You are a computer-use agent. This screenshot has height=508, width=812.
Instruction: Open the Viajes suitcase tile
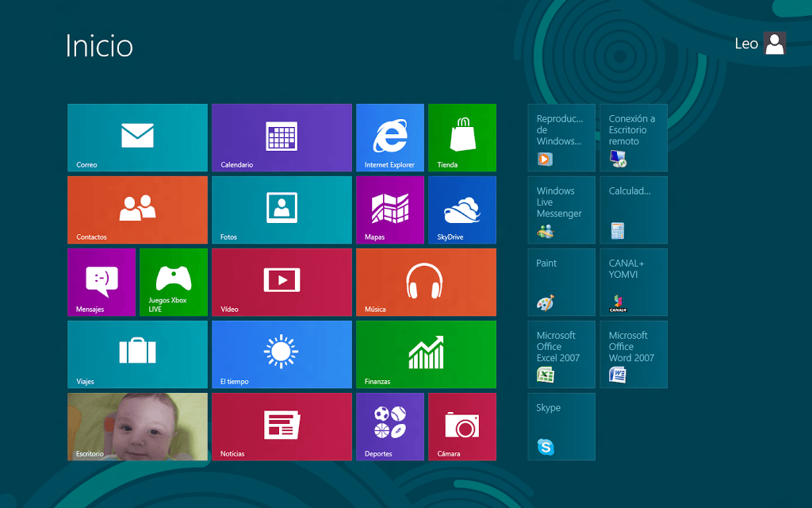pyautogui.click(x=137, y=355)
